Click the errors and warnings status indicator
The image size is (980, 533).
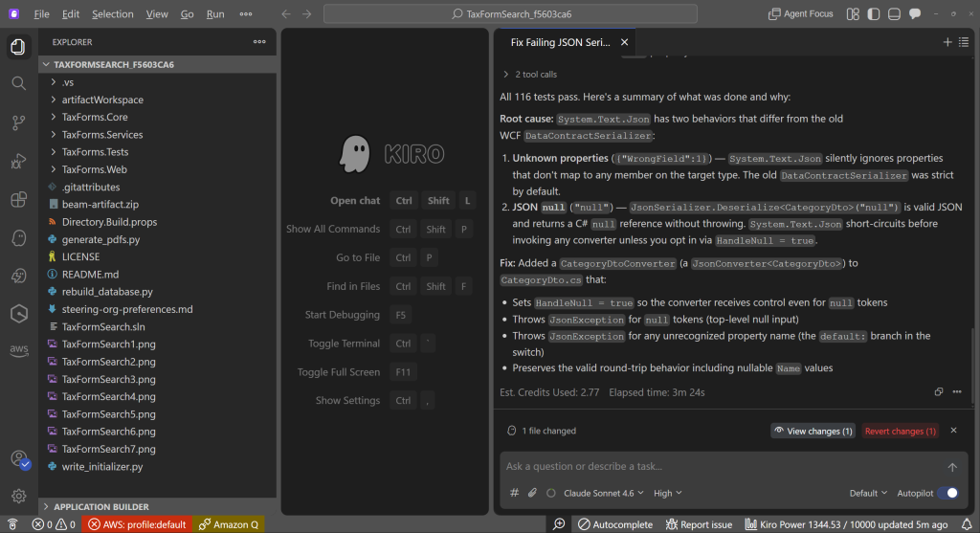[54, 524]
